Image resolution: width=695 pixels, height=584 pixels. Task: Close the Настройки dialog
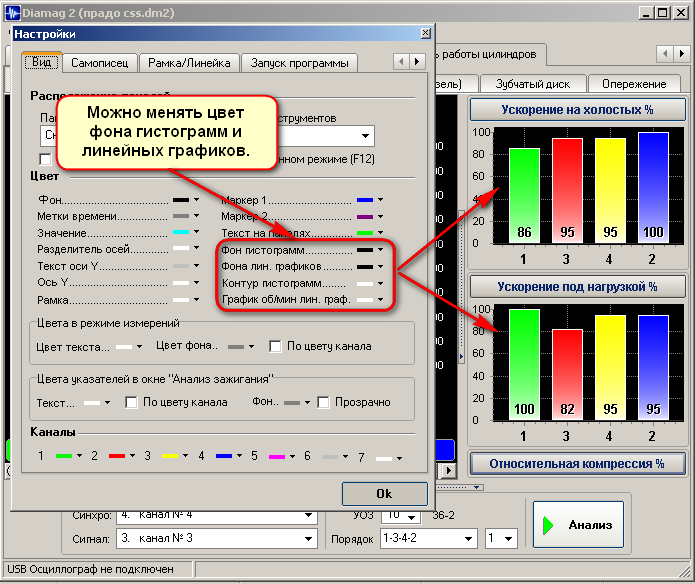(426, 33)
